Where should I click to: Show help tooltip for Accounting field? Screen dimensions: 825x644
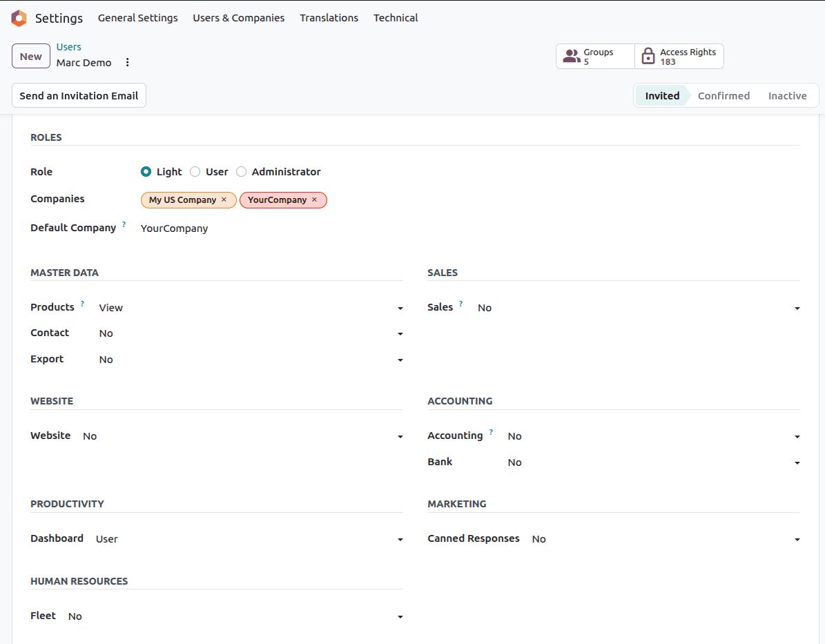coord(491,432)
